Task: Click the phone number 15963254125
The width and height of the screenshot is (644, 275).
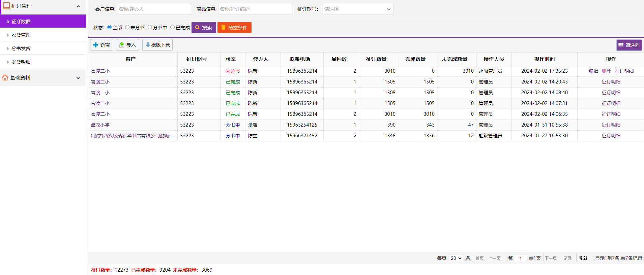Action: click(x=302, y=125)
